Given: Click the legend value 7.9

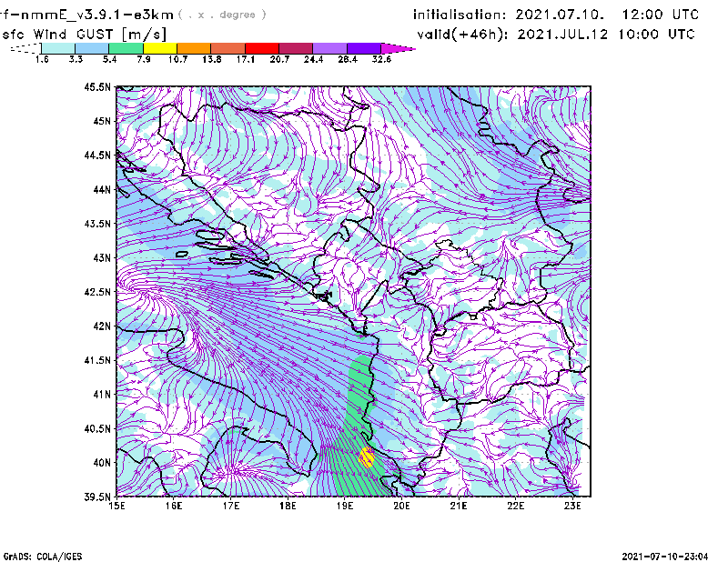Looking at the screenshot, I should coord(144,59).
